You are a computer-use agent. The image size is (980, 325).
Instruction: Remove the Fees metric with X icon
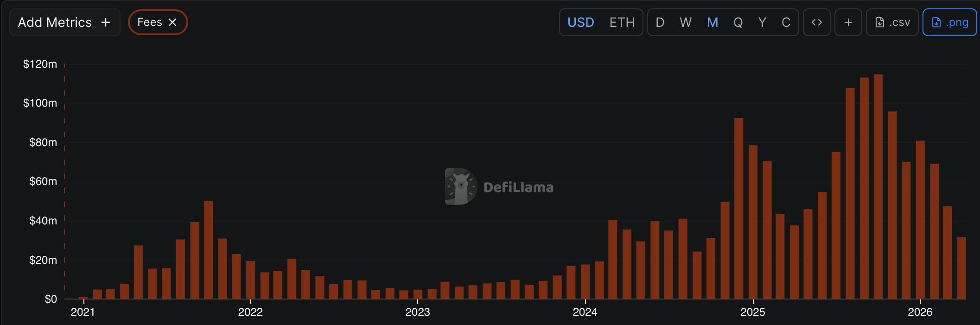click(172, 22)
